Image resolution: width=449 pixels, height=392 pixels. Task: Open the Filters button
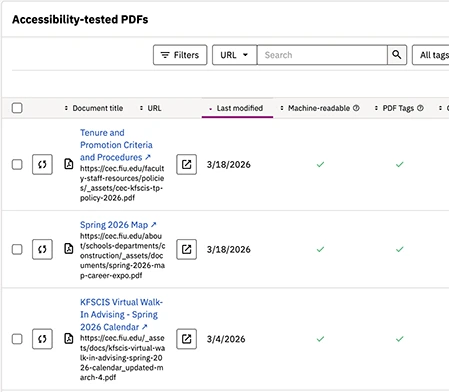click(x=180, y=55)
